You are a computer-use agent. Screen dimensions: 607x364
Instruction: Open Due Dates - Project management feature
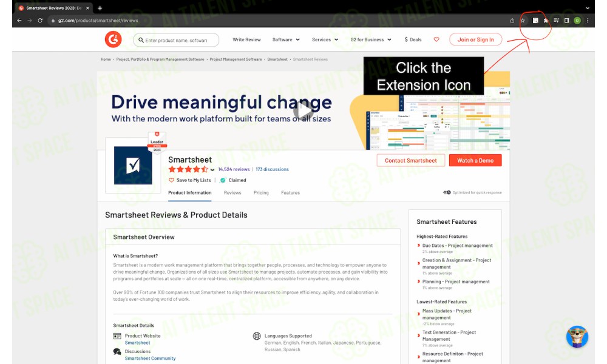pyautogui.click(x=457, y=246)
